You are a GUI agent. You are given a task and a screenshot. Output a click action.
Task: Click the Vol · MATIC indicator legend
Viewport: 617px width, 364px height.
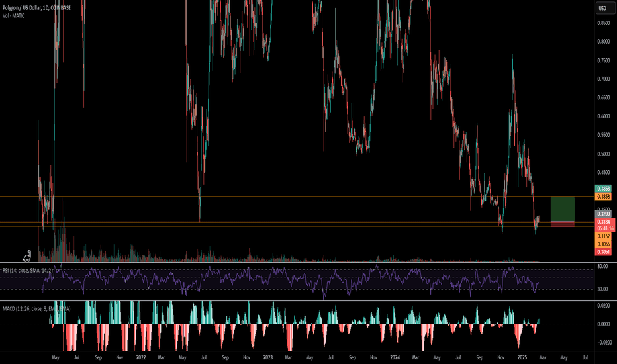13,16
